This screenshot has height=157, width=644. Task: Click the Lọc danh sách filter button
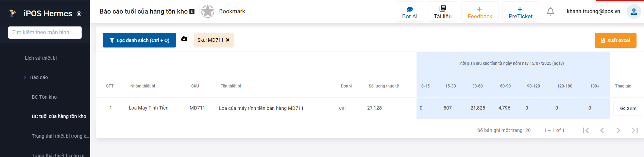coord(139,40)
